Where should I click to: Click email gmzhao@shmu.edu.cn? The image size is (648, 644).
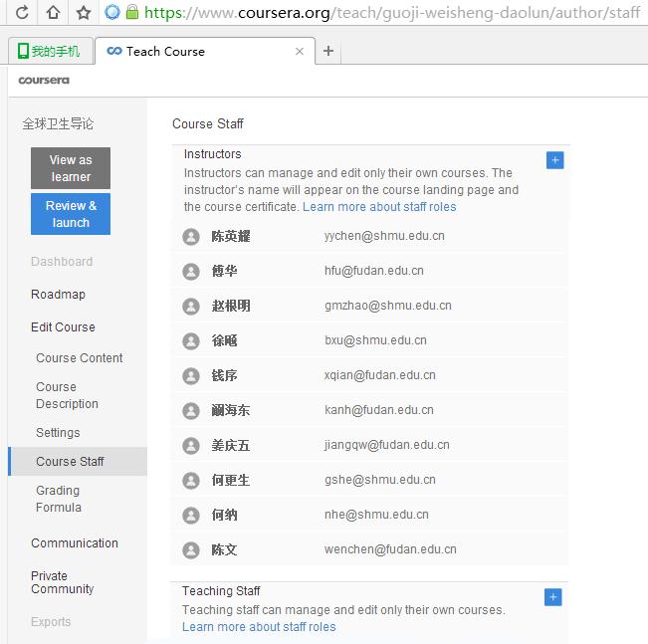[x=388, y=305]
